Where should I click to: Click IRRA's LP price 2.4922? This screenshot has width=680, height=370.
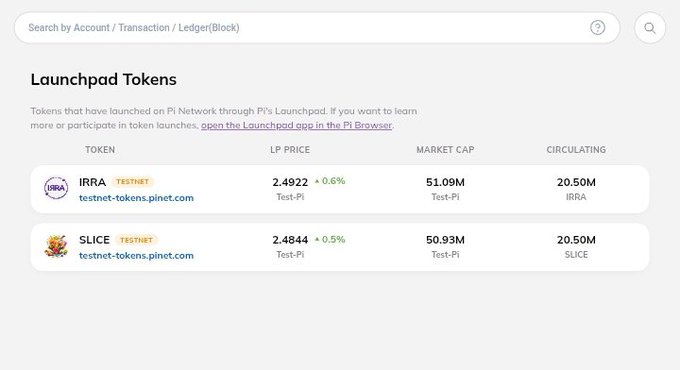click(x=290, y=182)
